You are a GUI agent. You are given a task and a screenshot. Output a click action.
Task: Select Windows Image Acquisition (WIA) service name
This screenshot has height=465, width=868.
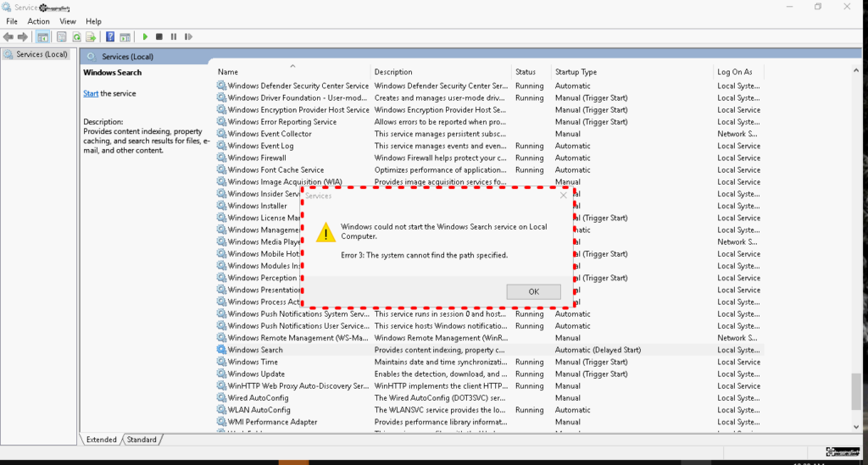tap(285, 181)
